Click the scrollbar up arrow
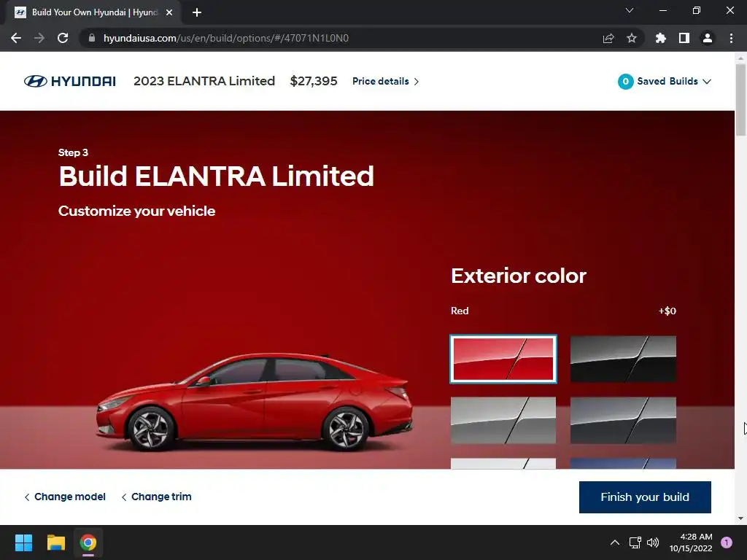Viewport: 747px width, 560px height. 740,58
